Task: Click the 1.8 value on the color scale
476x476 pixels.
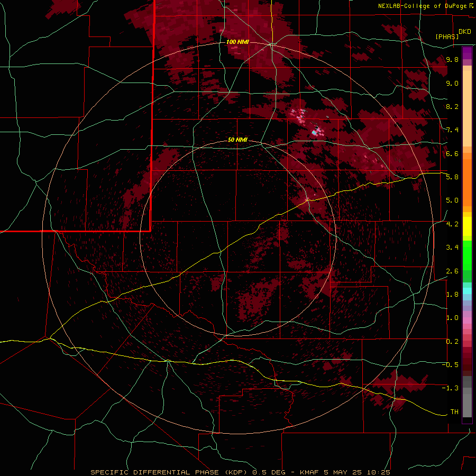Action: pos(452,294)
